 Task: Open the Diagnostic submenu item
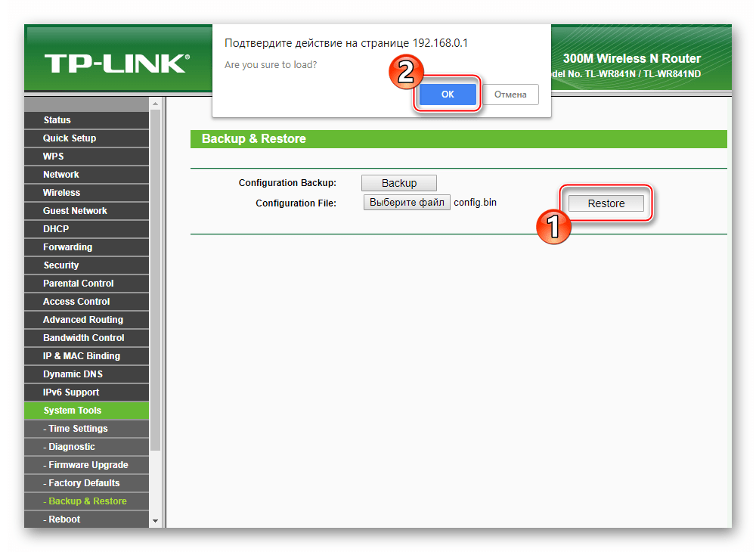86,447
